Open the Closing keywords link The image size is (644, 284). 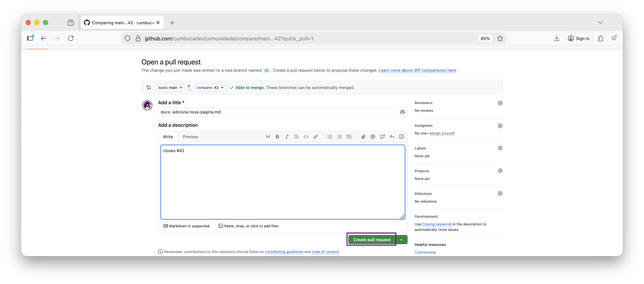(x=437, y=224)
